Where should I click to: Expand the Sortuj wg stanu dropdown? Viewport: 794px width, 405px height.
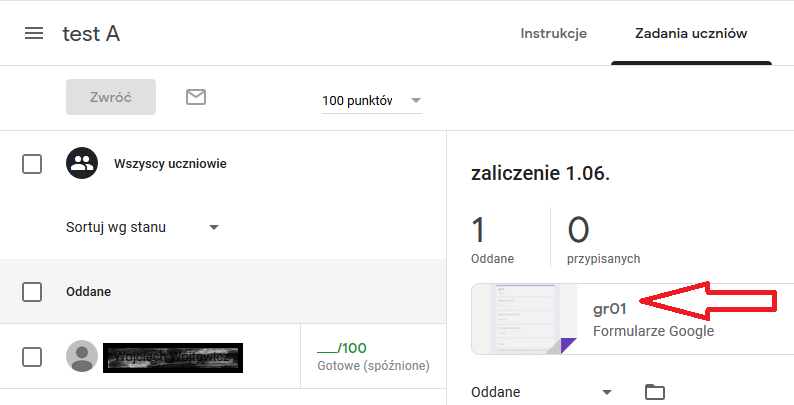[x=142, y=227]
